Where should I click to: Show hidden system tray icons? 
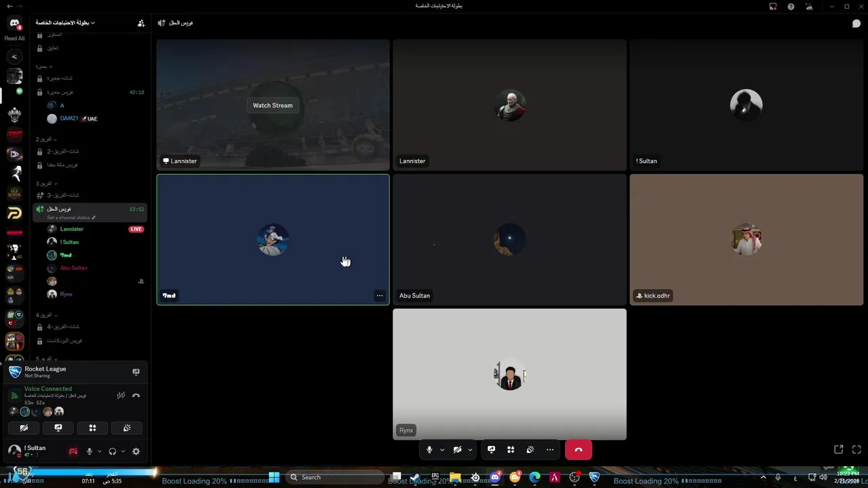763,478
